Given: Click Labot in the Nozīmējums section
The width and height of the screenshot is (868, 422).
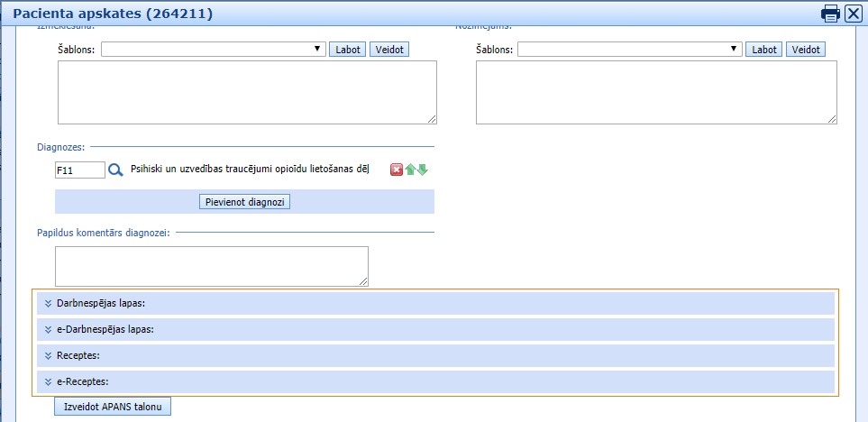Looking at the screenshot, I should 764,50.
